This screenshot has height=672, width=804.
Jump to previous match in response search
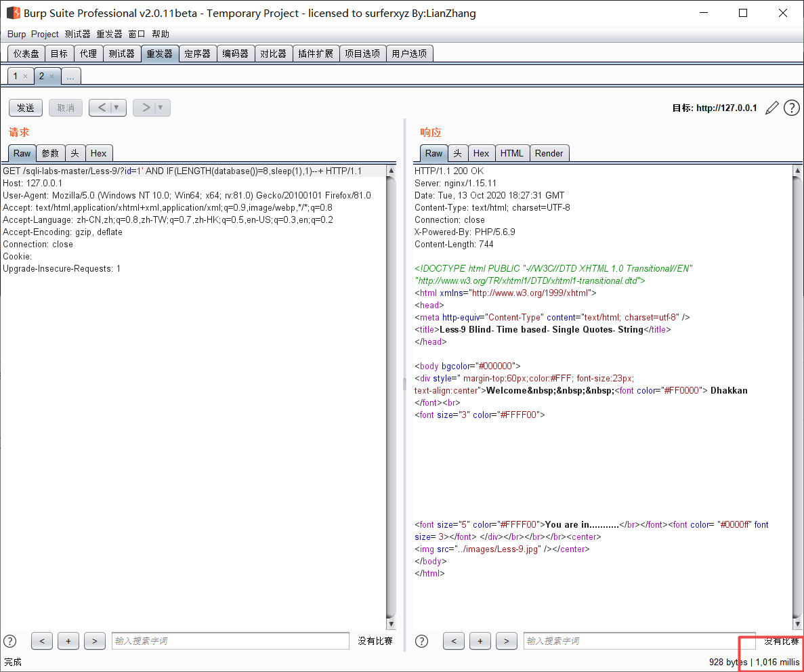[x=454, y=642]
